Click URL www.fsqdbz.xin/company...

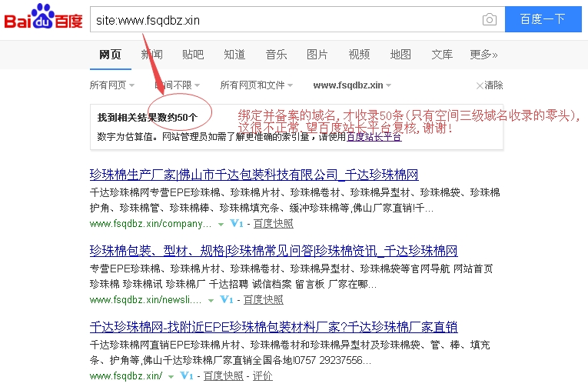pyautogui.click(x=151, y=224)
